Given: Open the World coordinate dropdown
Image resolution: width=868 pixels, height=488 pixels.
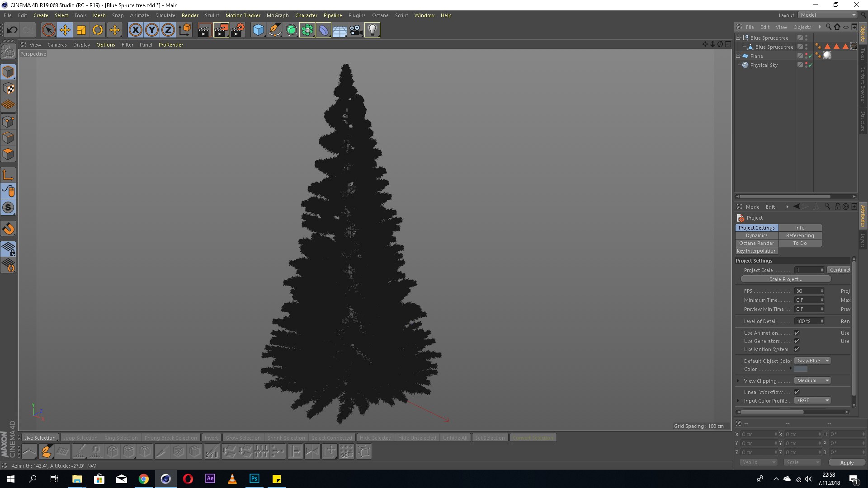Looking at the screenshot, I should pos(759,462).
